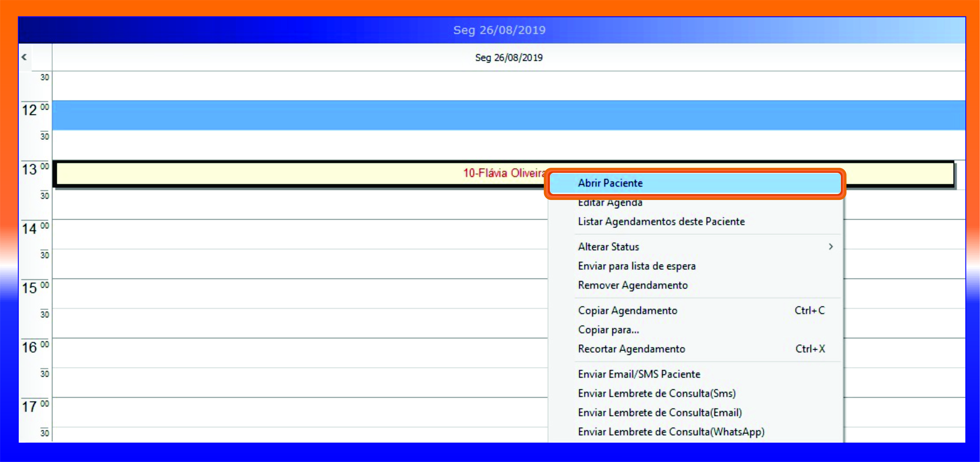Viewport: 980px width, 462px height.
Task: Select Enviar para lista de espera
Action: click(637, 266)
